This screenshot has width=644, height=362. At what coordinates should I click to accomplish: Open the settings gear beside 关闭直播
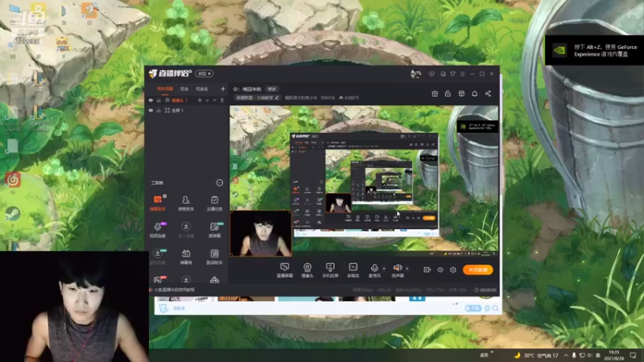453,269
